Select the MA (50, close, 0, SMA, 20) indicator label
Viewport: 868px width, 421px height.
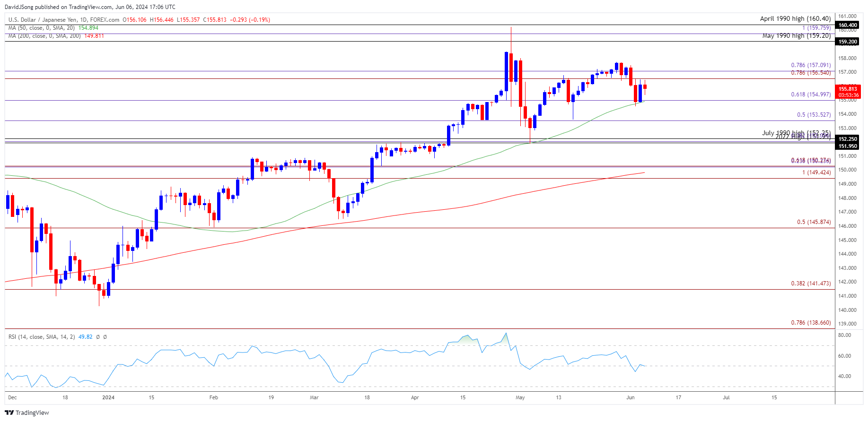42,28
